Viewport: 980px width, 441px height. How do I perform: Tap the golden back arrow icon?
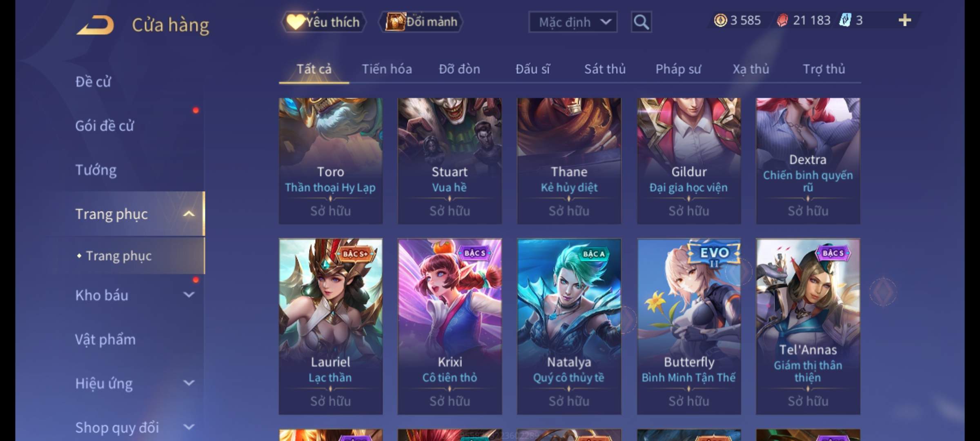pyautogui.click(x=95, y=25)
